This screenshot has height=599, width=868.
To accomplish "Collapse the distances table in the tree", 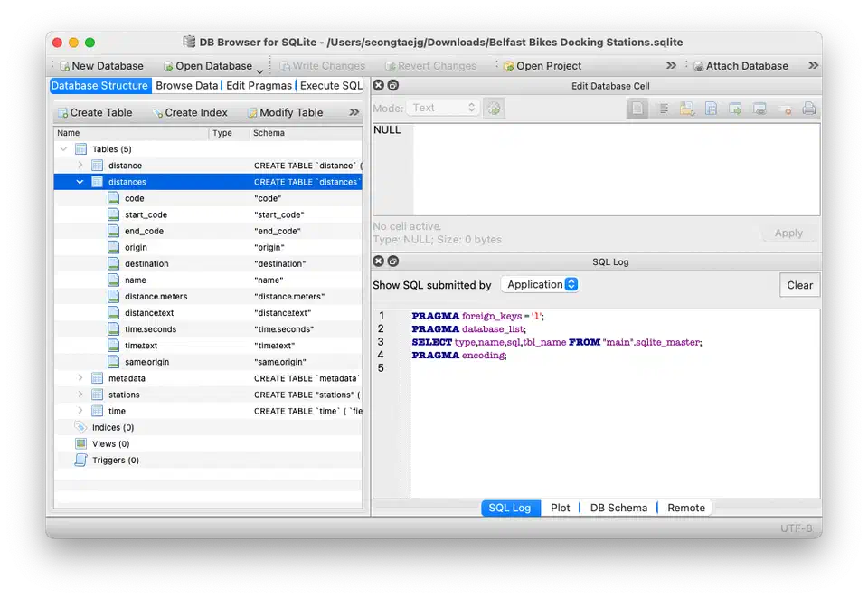I will [x=79, y=181].
